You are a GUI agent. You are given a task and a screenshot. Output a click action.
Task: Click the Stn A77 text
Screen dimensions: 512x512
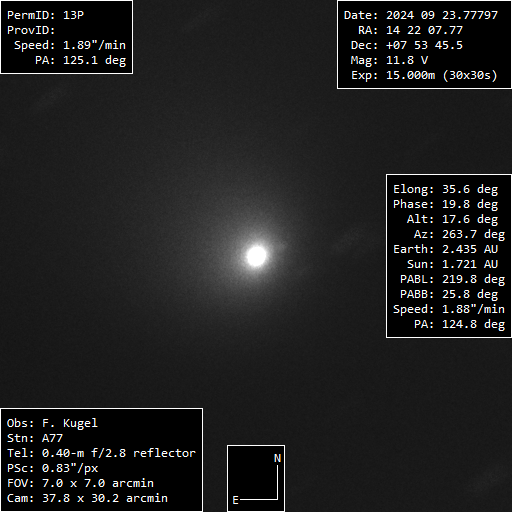point(35,438)
